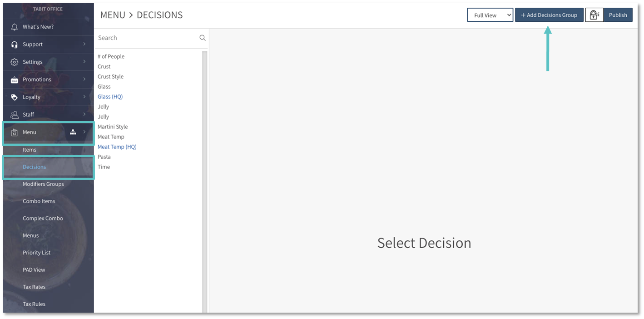Image resolution: width=644 pixels, height=319 pixels.
Task: Select the Meat Temp (HQ) decision
Action: pyautogui.click(x=117, y=147)
